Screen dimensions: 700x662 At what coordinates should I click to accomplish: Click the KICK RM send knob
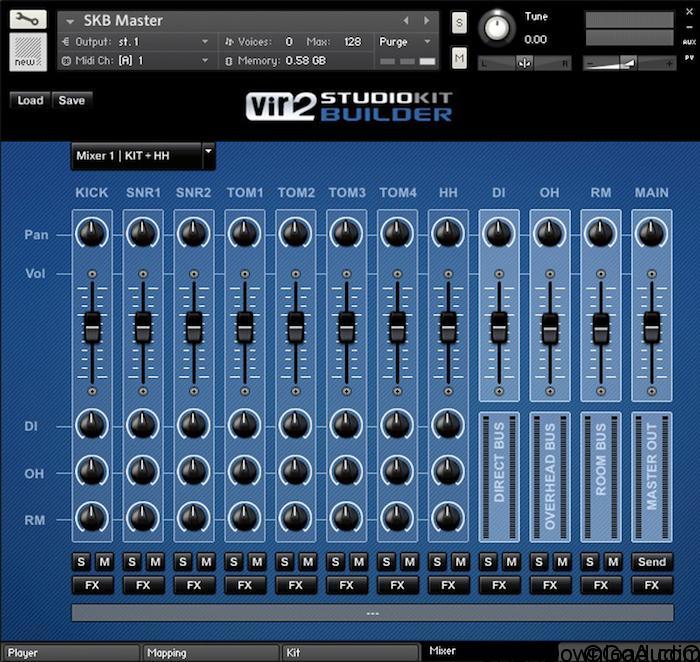tap(92, 518)
